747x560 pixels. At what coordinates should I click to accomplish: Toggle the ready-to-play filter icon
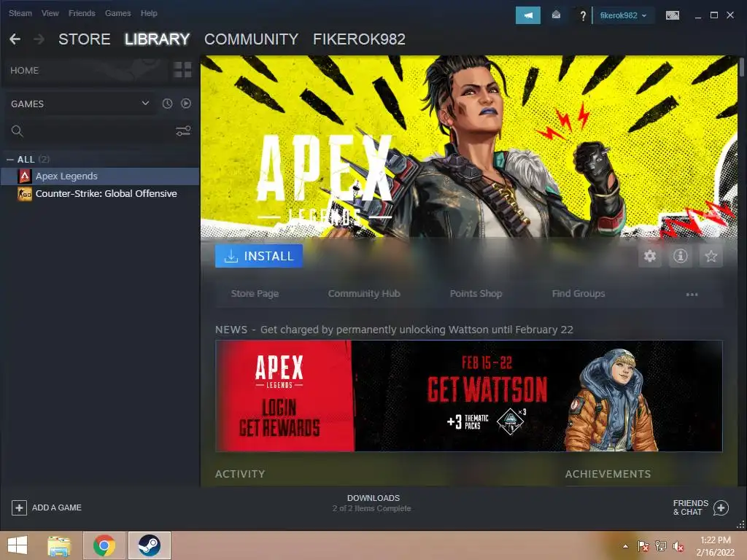click(x=186, y=104)
